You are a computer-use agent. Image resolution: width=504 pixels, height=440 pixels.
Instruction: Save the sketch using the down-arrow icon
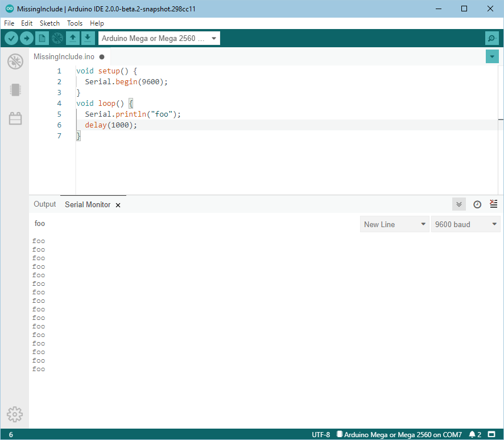(x=88, y=38)
